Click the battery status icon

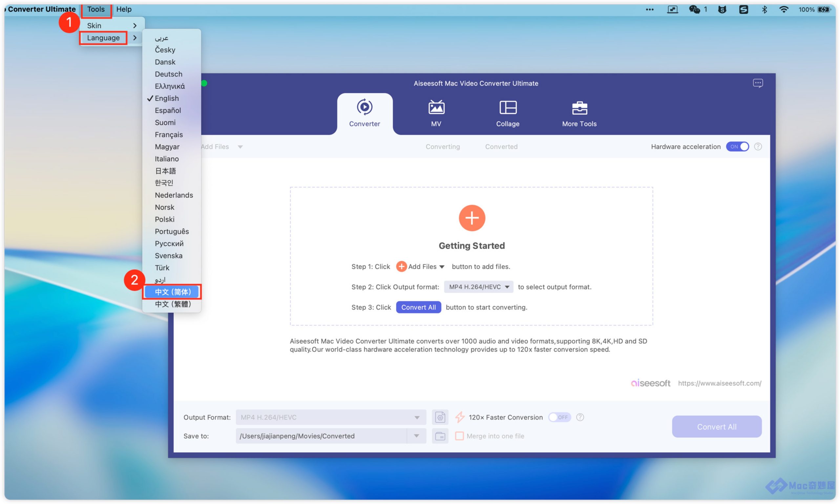(x=824, y=9)
